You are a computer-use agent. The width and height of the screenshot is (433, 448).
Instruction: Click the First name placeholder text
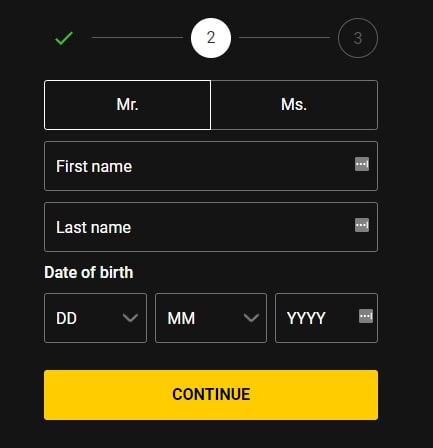94,166
